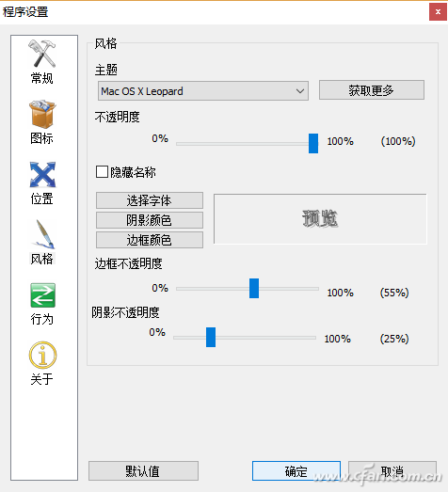448x492 pixels.
Task: Open the 阴影颜色 color picker button
Action: click(150, 220)
